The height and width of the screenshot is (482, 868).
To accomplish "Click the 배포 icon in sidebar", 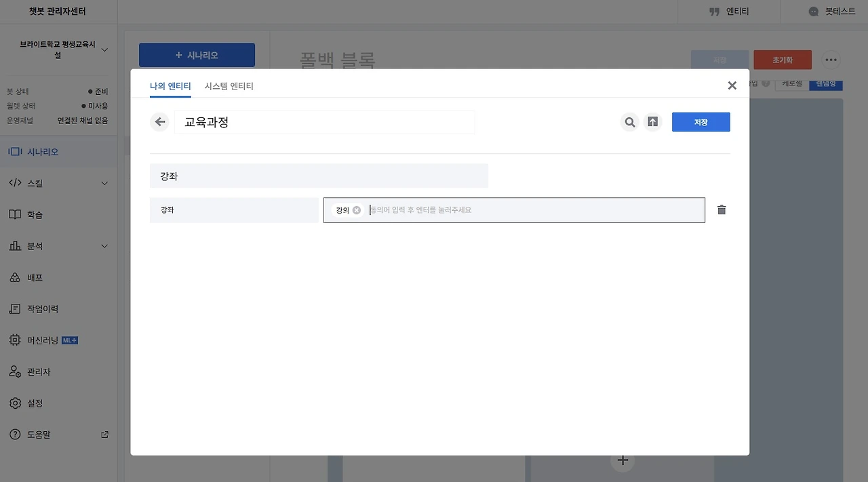I will pyautogui.click(x=15, y=277).
